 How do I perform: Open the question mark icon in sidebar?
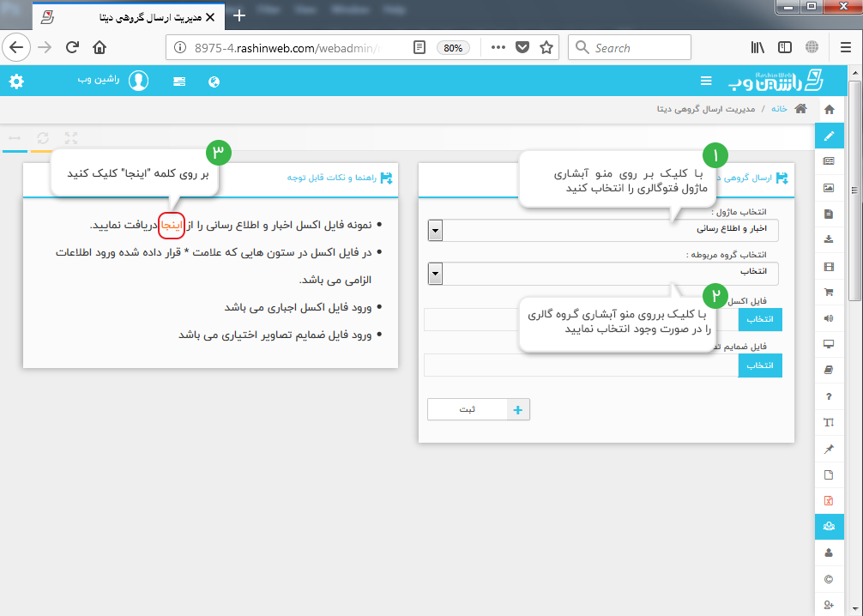829,396
